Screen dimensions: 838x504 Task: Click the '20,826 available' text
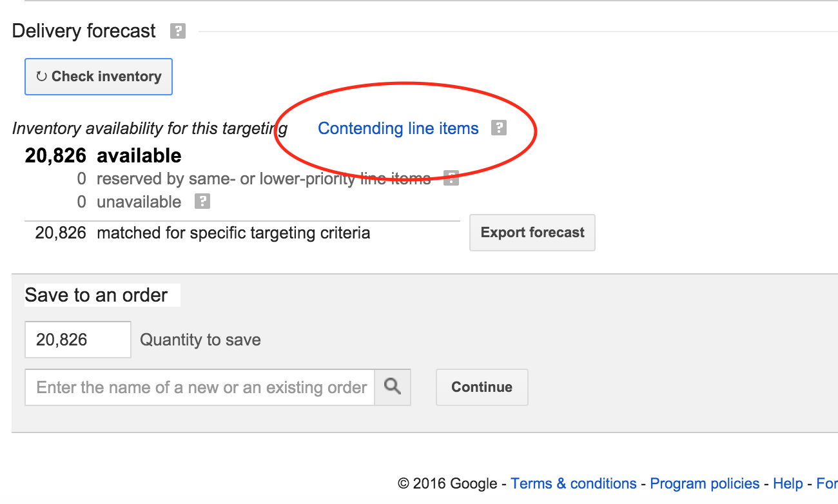tap(103, 156)
